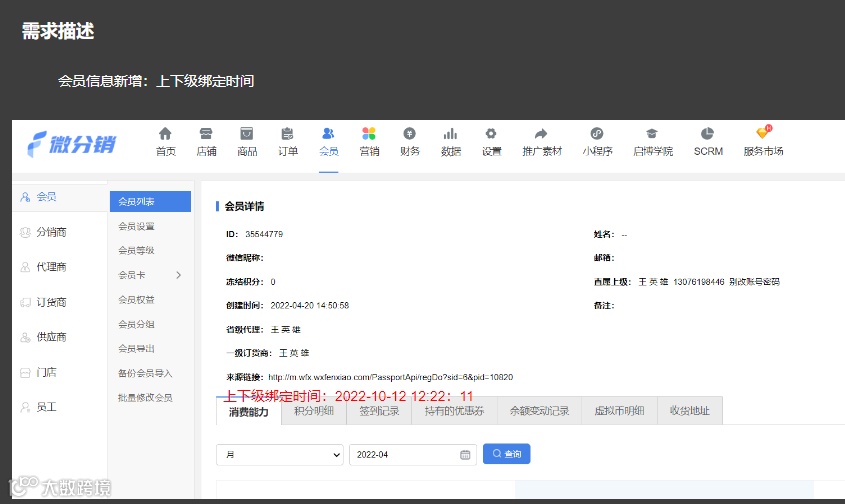Open the 会员导出 submenu item
Viewport: 845px width, 504px height.
pos(136,349)
